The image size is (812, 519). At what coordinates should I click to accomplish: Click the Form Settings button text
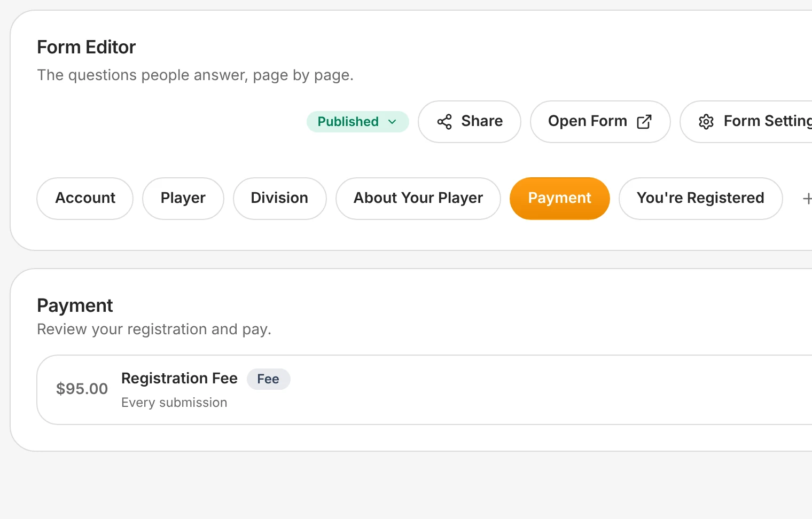tap(768, 121)
